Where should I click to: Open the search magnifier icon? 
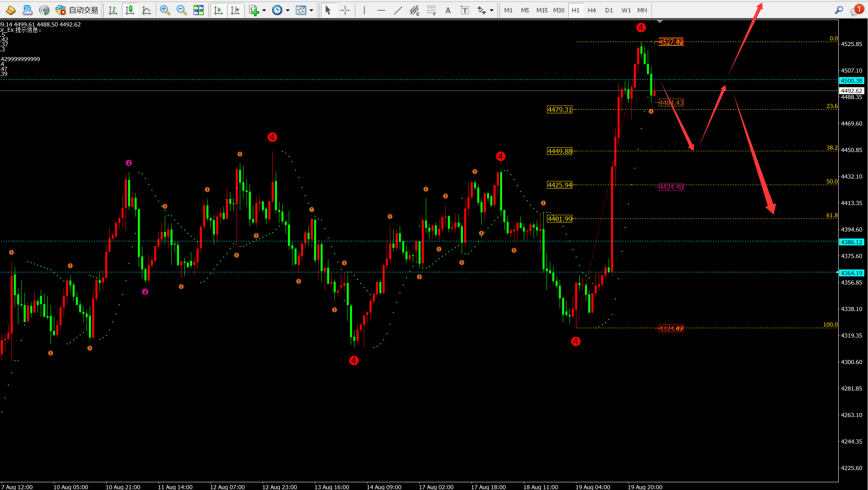tap(839, 10)
